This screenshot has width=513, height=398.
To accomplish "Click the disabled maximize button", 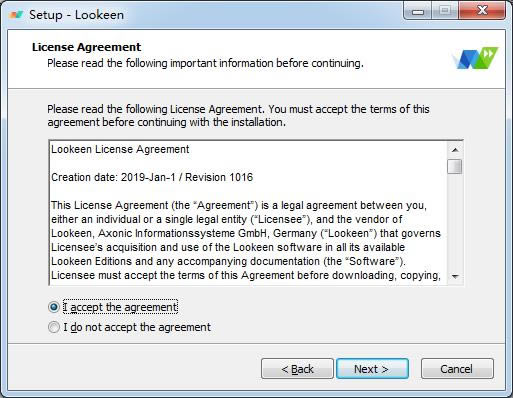I will 445,11.
